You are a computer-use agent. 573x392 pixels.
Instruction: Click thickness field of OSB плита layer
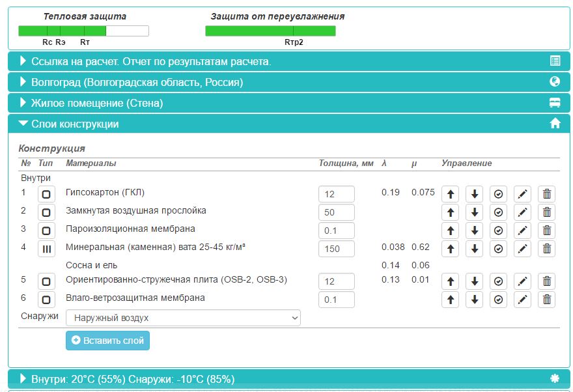pyautogui.click(x=337, y=281)
